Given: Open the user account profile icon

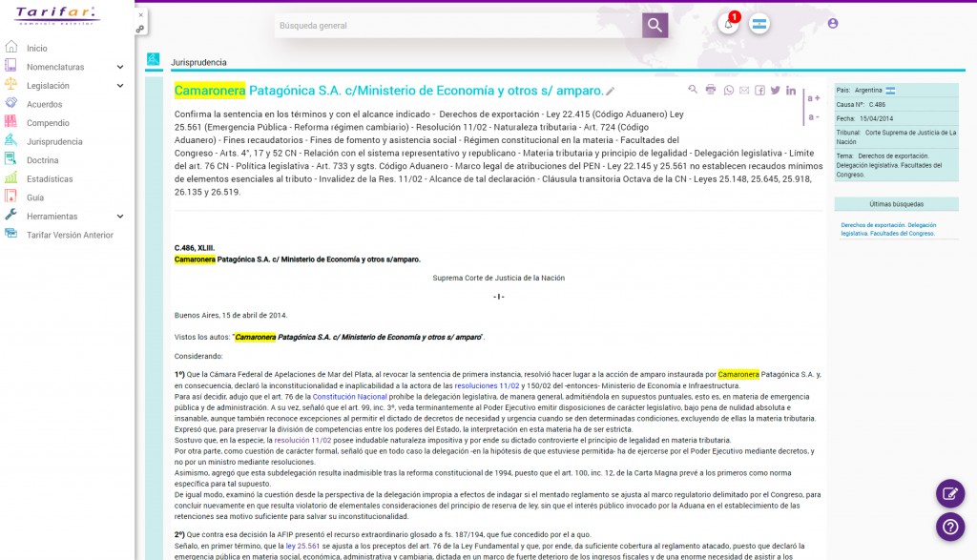Looking at the screenshot, I should (x=833, y=23).
